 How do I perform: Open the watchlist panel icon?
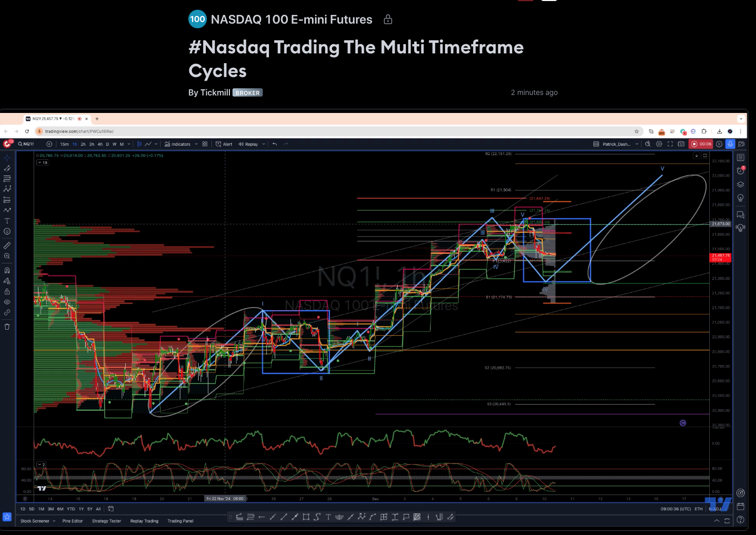(741, 158)
